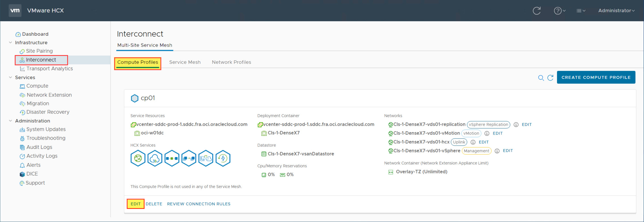The height and width of the screenshot is (222, 644).
Task: Open Support page
Action: point(35,183)
